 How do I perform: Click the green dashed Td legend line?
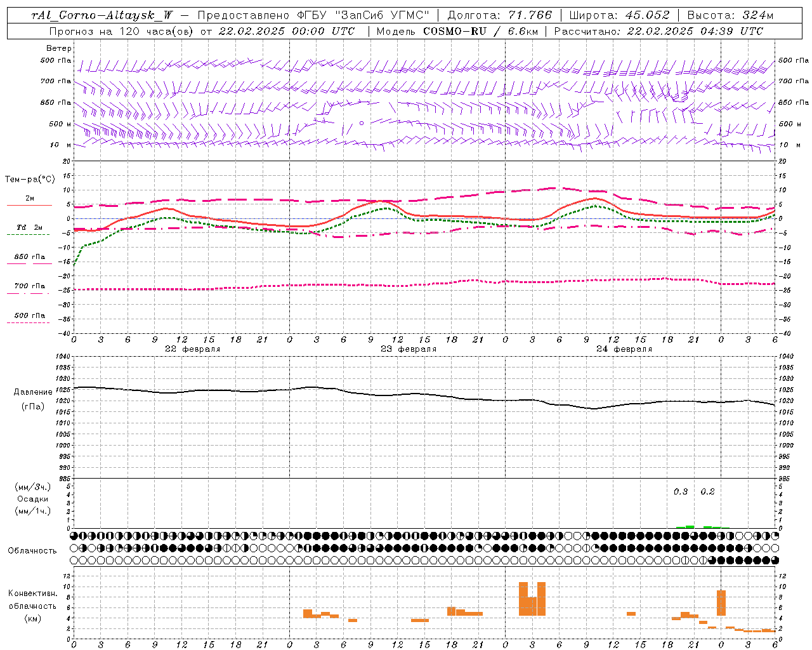point(28,235)
